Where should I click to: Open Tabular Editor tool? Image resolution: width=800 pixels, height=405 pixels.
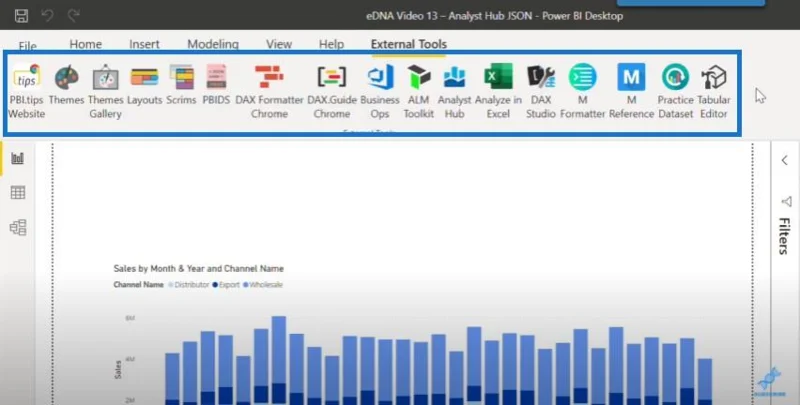tap(713, 92)
